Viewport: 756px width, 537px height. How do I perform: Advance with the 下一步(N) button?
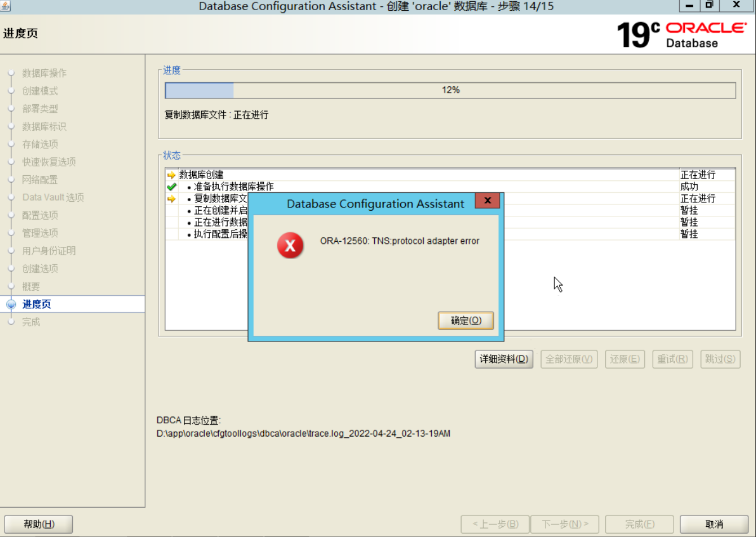pos(564,524)
